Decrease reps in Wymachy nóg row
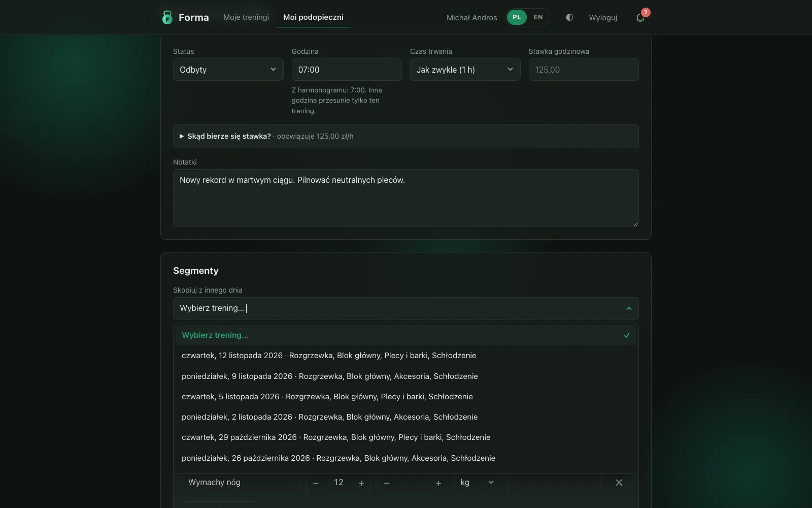The width and height of the screenshot is (812, 508). coord(316,483)
